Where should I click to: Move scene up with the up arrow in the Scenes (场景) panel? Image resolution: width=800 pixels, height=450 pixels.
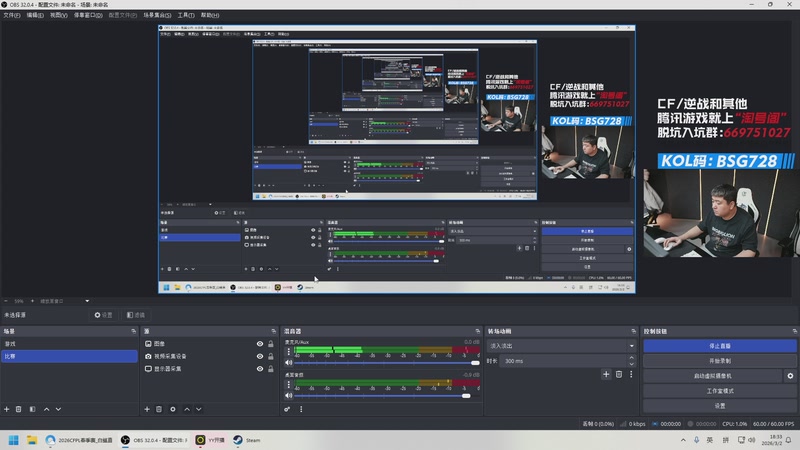point(46,409)
